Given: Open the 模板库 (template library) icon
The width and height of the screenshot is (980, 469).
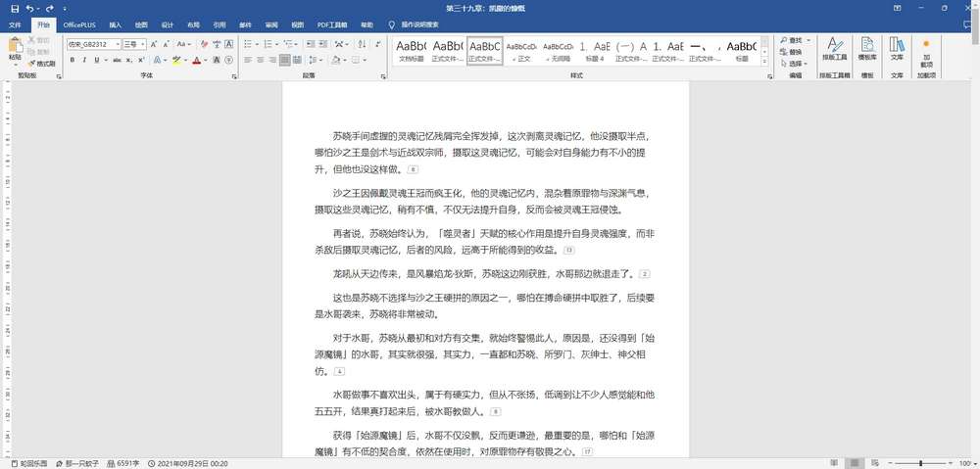Looking at the screenshot, I should (x=867, y=49).
